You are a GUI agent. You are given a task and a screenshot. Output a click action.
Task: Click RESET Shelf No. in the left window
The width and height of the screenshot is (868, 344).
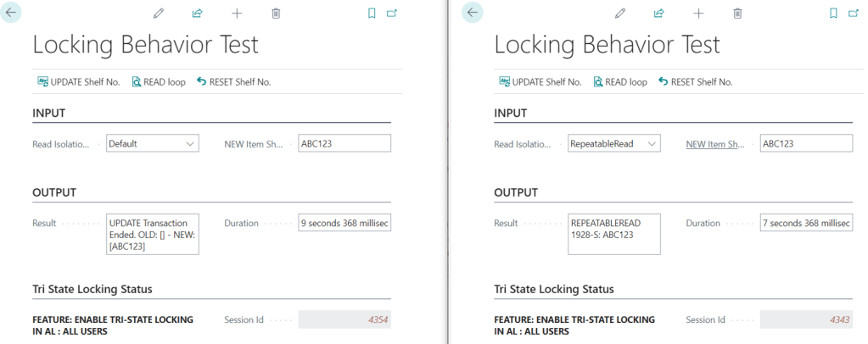(x=233, y=82)
